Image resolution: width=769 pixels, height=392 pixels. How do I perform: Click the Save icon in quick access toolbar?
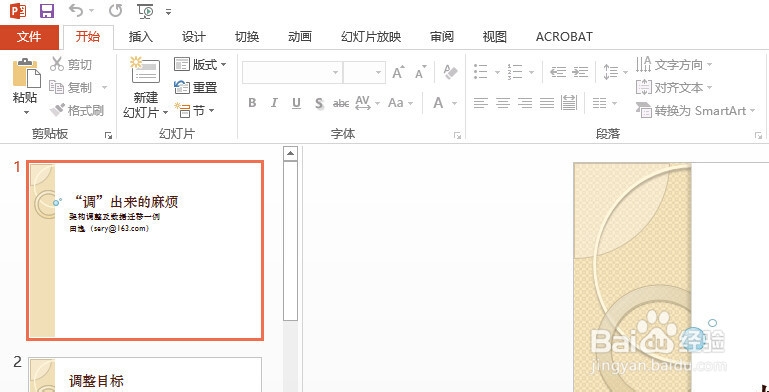(47, 11)
